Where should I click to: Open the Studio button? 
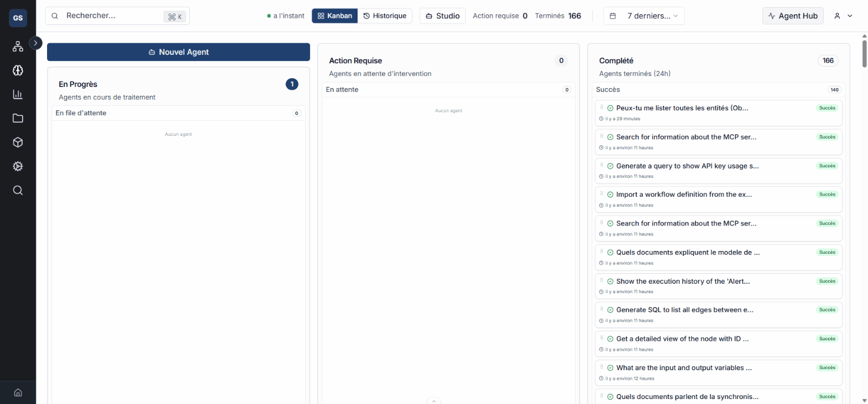tap(442, 16)
